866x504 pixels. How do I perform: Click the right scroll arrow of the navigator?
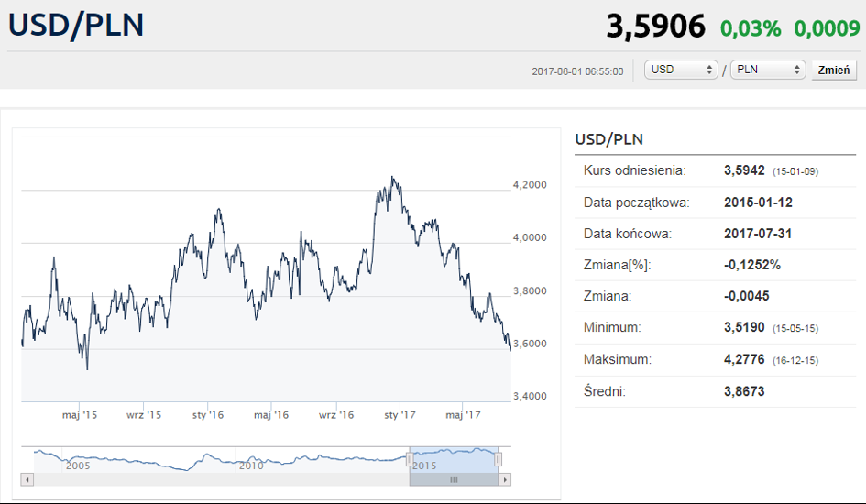(505, 479)
